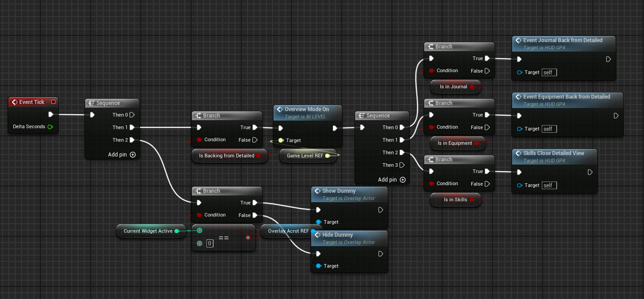Click self target field on Event Journal node
644x299 pixels.
click(549, 72)
